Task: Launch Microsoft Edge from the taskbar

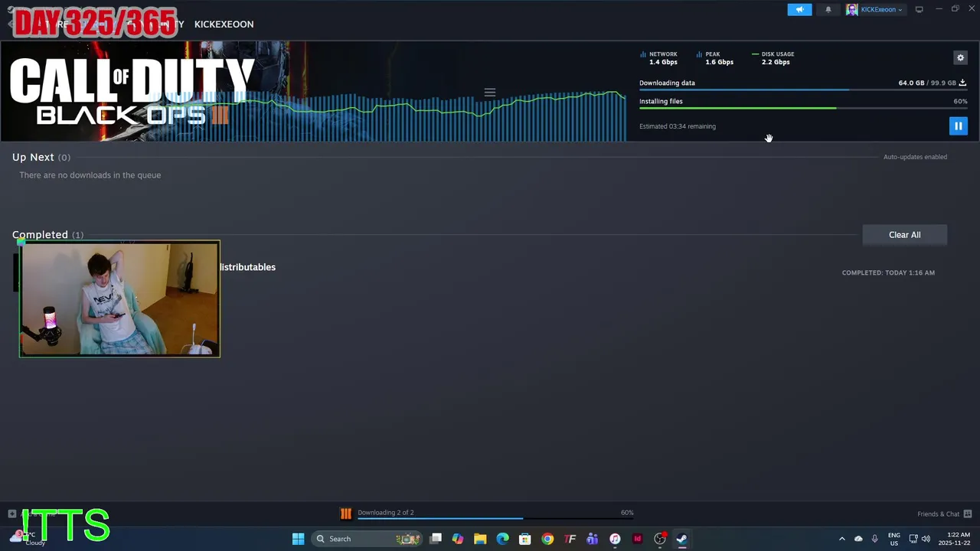Action: click(x=502, y=539)
